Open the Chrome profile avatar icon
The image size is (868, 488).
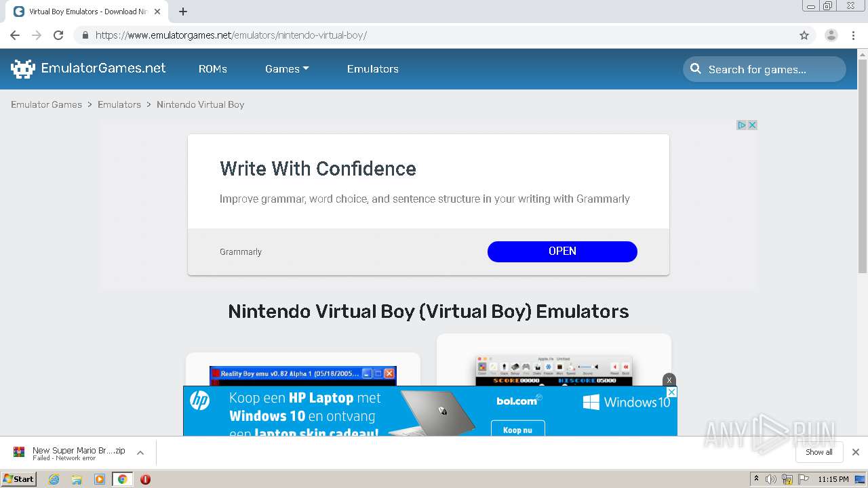(831, 35)
